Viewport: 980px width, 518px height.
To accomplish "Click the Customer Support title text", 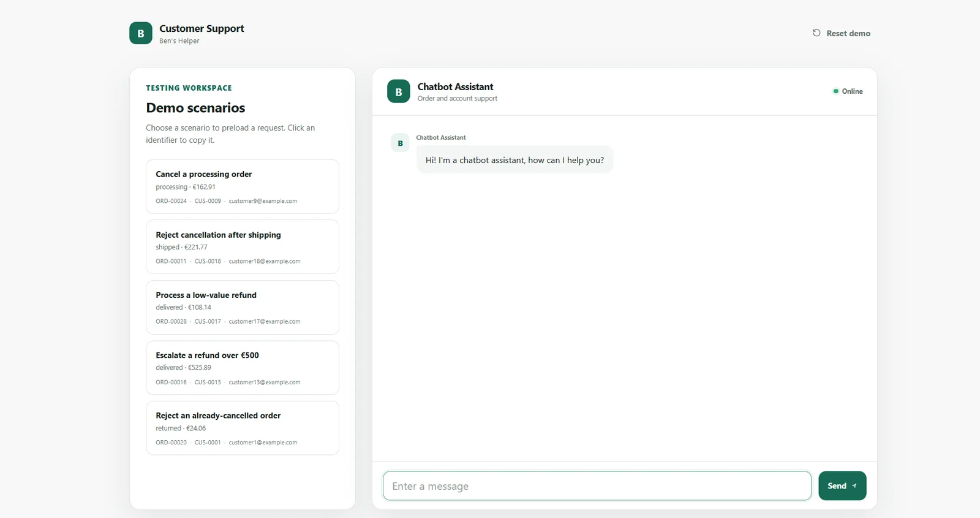I will (202, 28).
